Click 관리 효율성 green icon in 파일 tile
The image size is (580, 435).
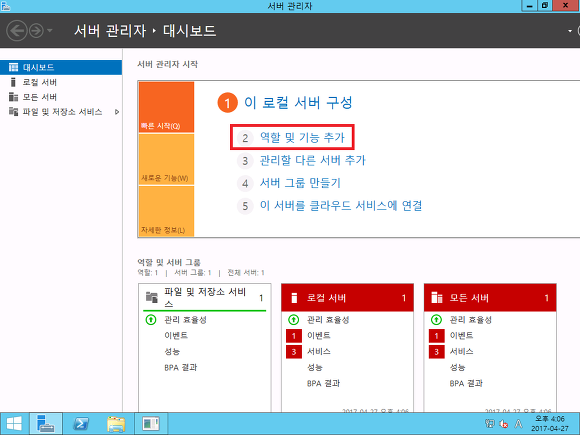click(x=151, y=319)
